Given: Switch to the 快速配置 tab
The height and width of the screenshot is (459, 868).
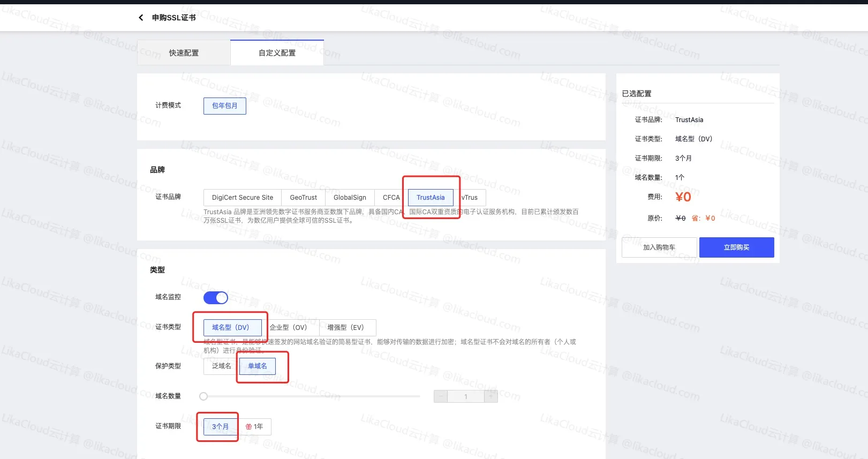Looking at the screenshot, I should click(184, 53).
